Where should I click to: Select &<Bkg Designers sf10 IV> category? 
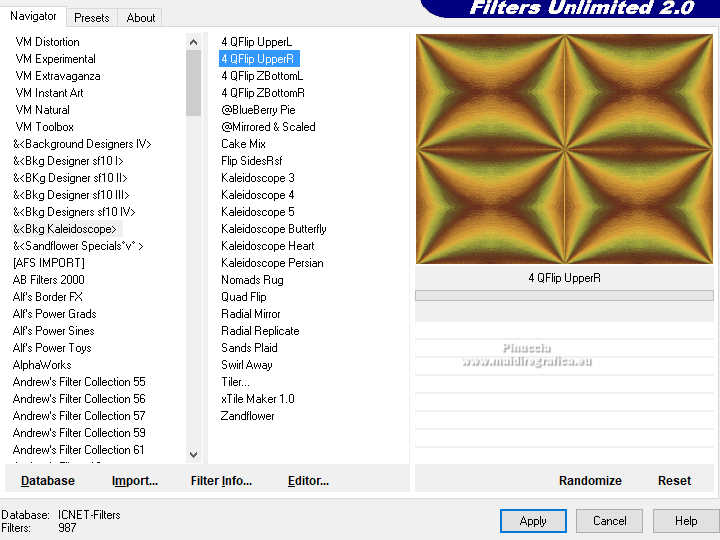74,212
